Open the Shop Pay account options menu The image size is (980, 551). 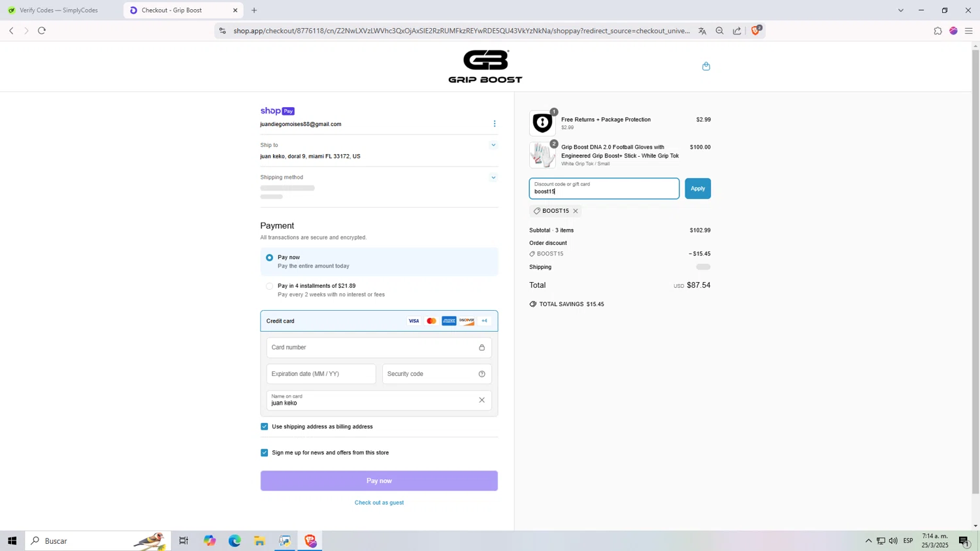click(x=495, y=123)
